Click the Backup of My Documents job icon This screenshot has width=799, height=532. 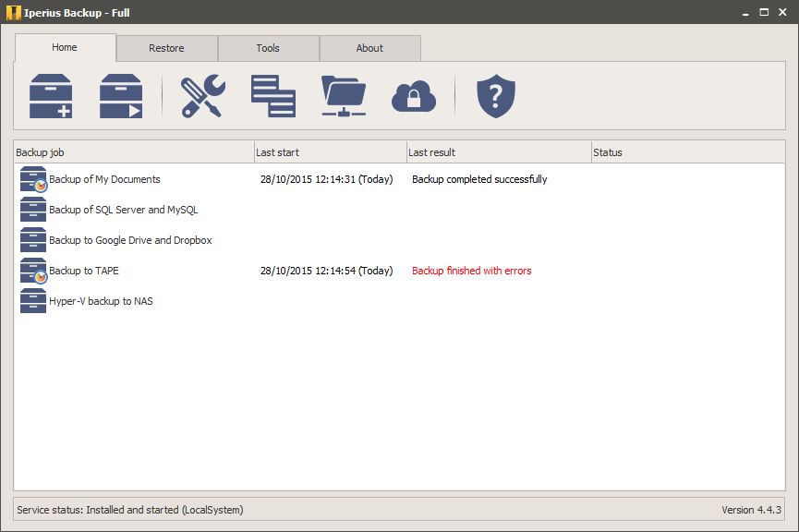33,179
